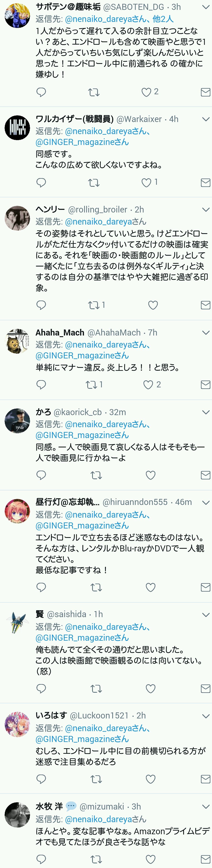Viewport: 212px width, 868px height.
Task: Reply to the saishida tweet
Action: 41,688
